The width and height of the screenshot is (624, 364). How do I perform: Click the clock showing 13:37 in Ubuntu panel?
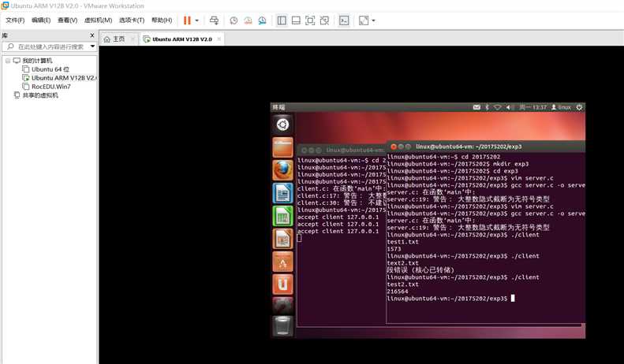point(532,107)
